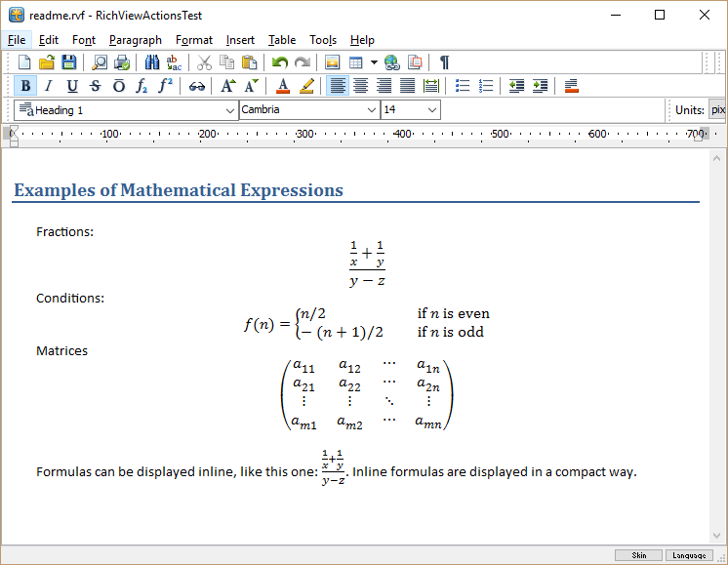This screenshot has height=565, width=728.
Task: Open Print Preview from the toolbar
Action: tap(100, 62)
